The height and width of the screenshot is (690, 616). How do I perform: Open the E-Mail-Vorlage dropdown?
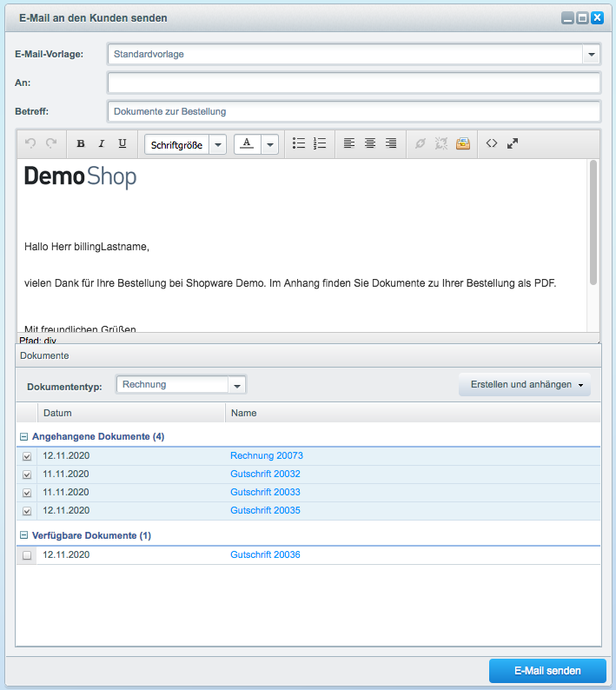(x=591, y=54)
